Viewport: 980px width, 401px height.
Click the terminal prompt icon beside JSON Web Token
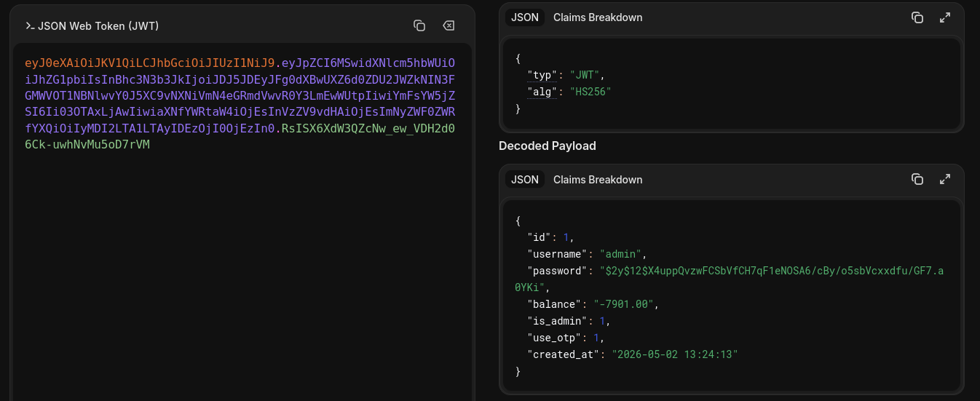[30, 26]
